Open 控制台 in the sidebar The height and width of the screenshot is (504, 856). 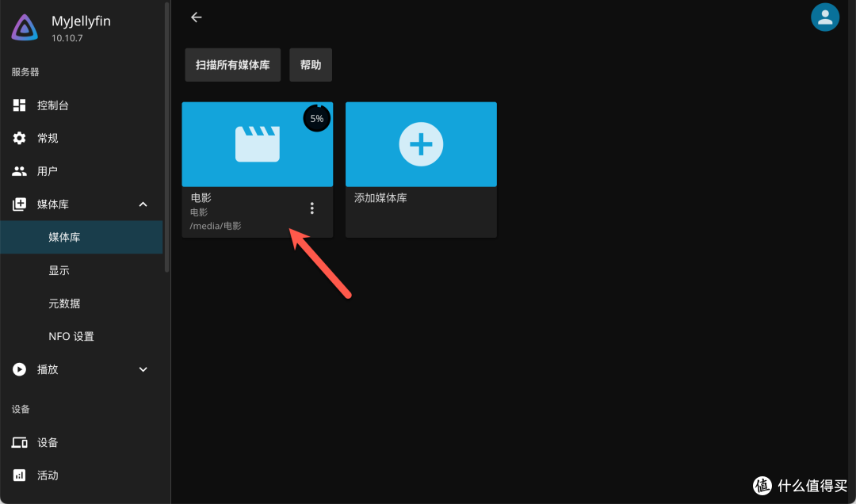[x=82, y=105]
